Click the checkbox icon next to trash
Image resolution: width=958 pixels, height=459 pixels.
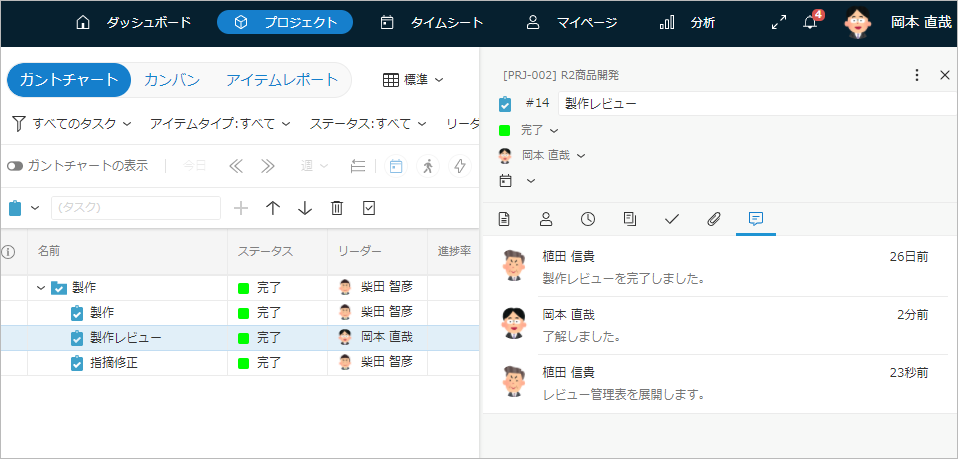[369, 208]
